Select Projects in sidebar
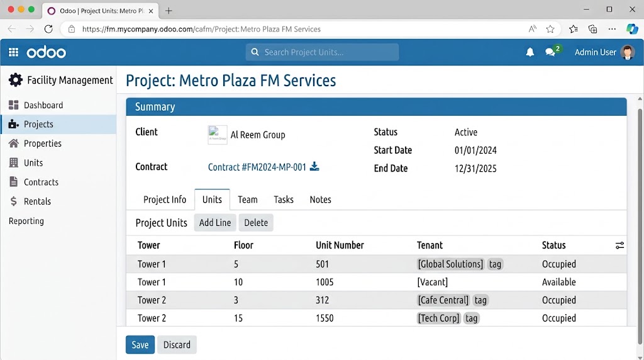This screenshot has height=360, width=644. (58, 124)
